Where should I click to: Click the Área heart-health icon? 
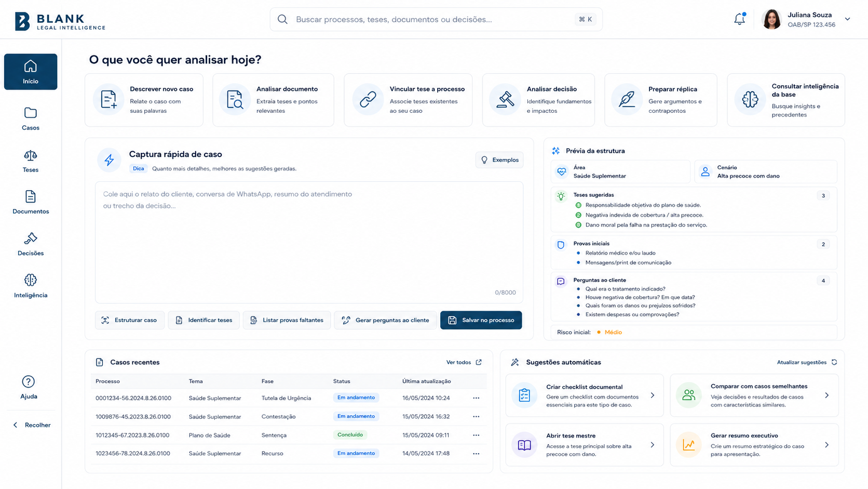(x=562, y=171)
